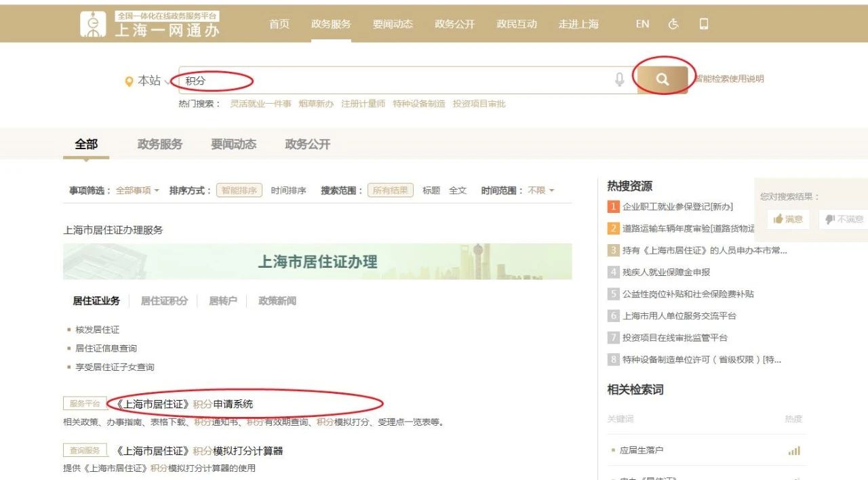Click the 满意 thumbs-up button
Viewport: 868px width, 480px height.
coord(788,219)
